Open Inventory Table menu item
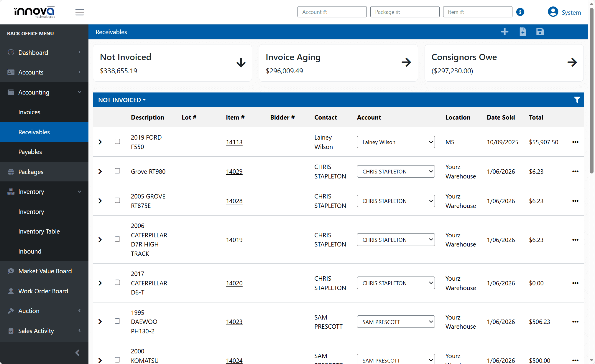The height and width of the screenshot is (364, 595). [44, 231]
